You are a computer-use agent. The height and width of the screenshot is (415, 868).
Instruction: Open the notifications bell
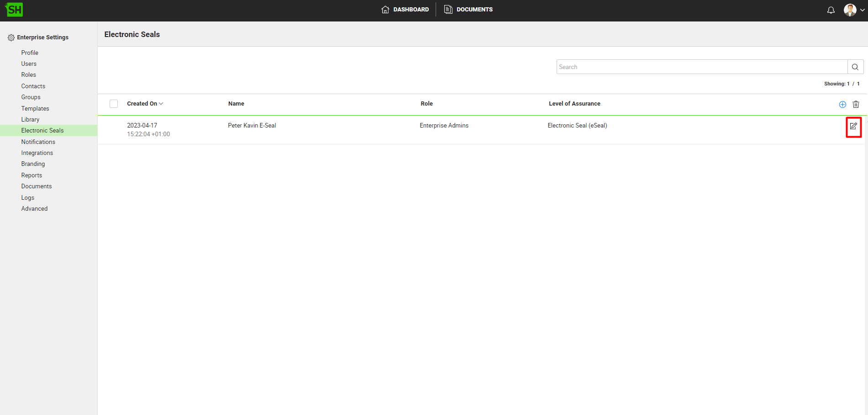(x=831, y=10)
